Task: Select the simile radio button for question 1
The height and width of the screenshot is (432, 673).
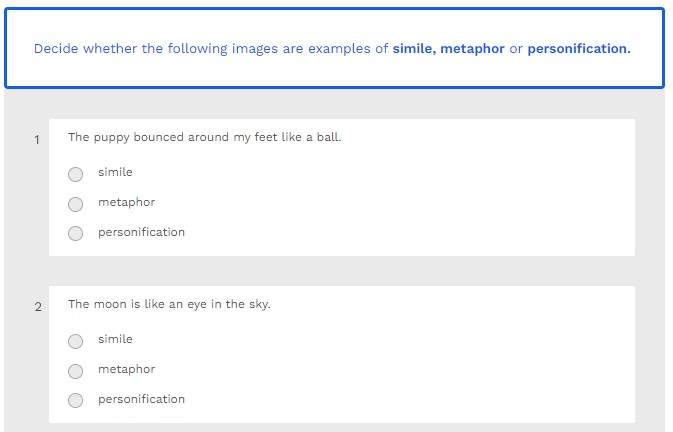Action: pos(76,174)
